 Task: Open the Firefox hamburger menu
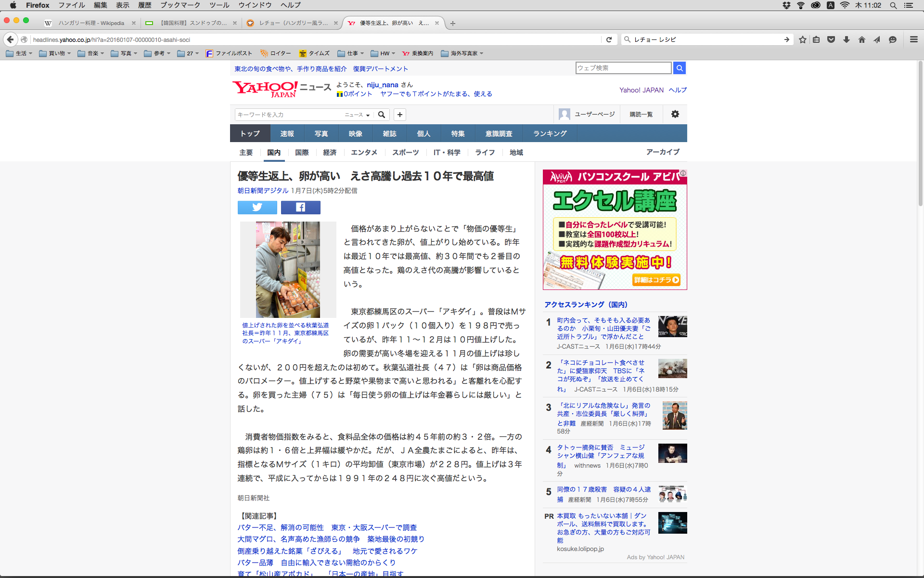(913, 39)
